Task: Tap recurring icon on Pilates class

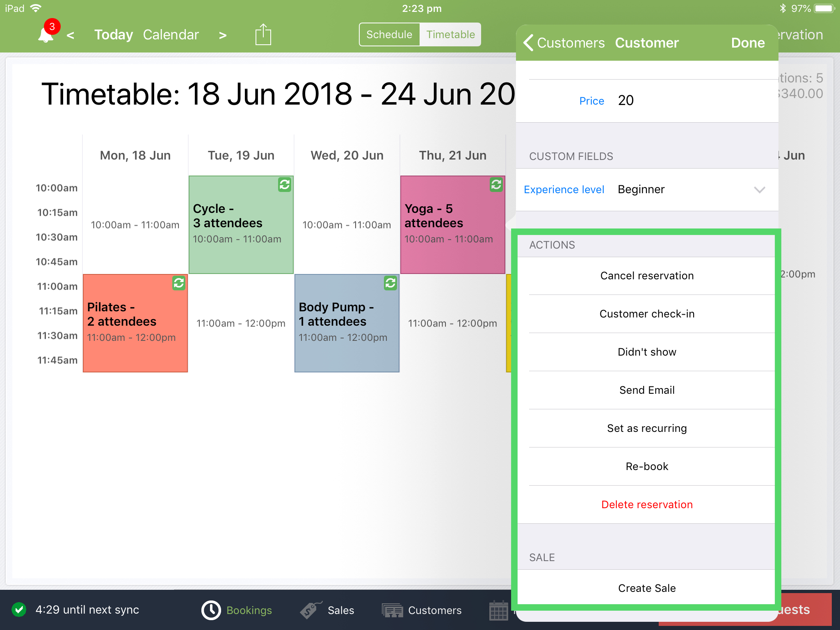Action: pyautogui.click(x=179, y=283)
